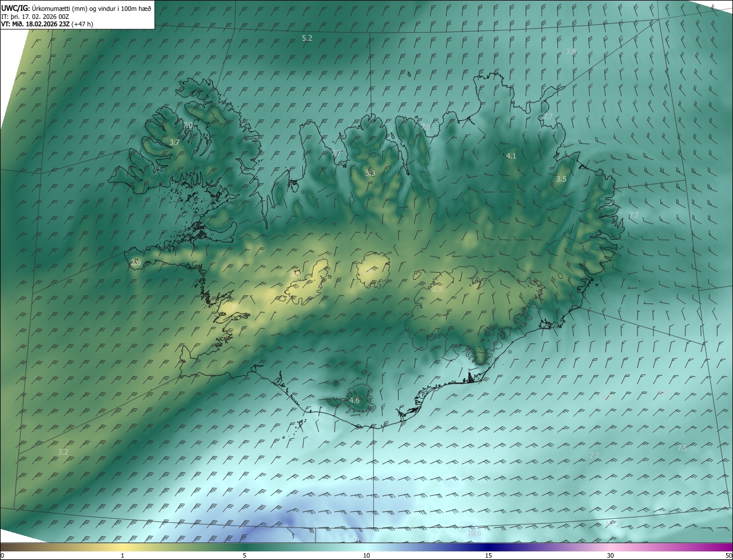Click the 3.2 value label on the map

[x=63, y=452]
